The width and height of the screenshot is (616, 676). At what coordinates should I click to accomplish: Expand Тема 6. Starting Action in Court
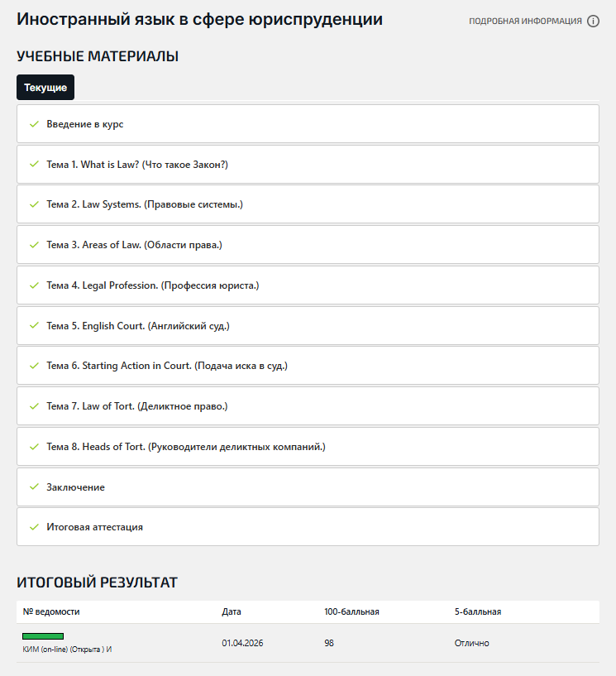point(167,366)
